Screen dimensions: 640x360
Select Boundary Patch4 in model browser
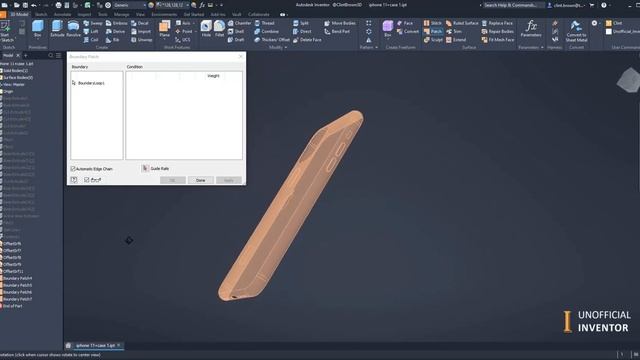pos(18,278)
